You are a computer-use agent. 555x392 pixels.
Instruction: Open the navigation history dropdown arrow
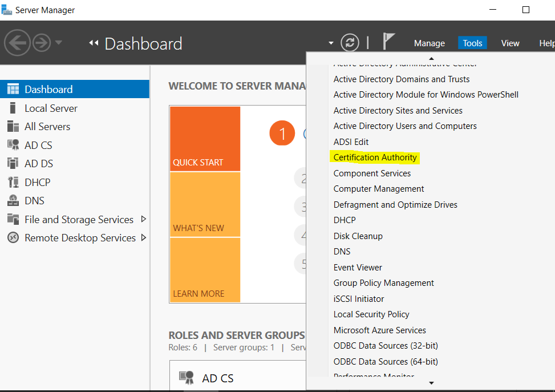58,43
